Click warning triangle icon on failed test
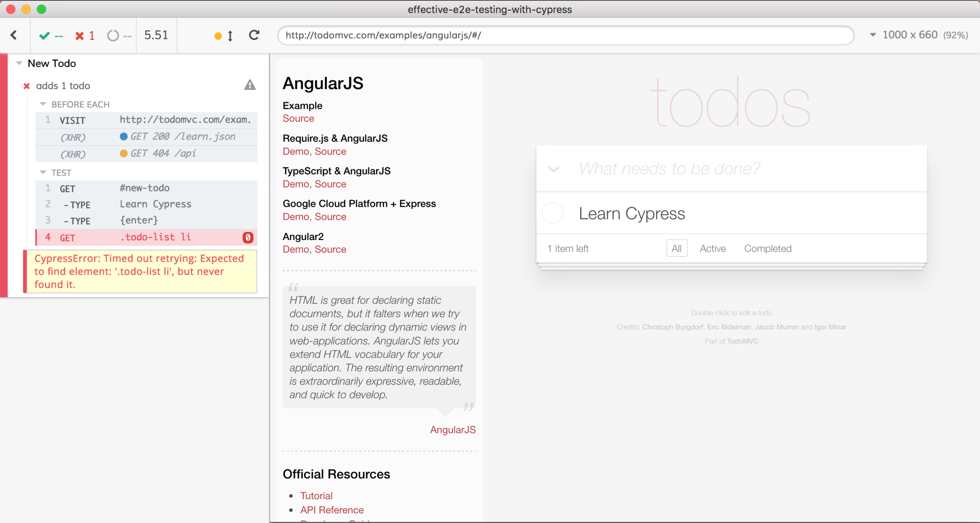The width and height of the screenshot is (980, 523). (250, 85)
